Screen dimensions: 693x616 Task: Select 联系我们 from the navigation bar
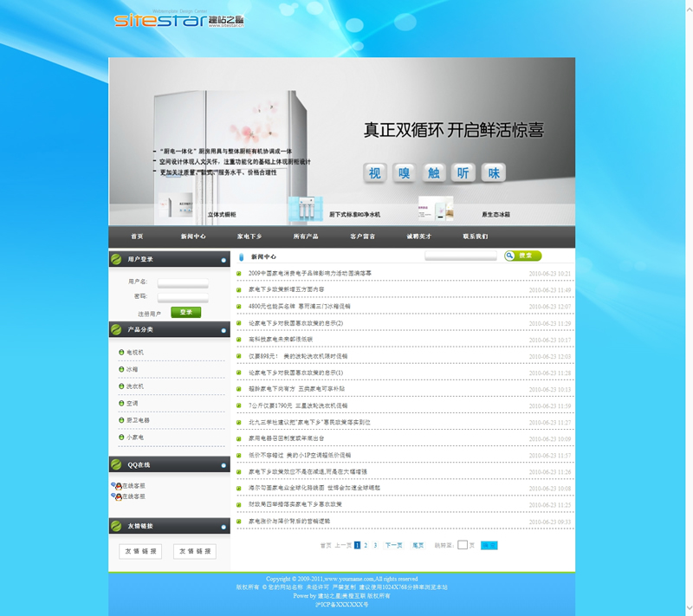click(475, 237)
